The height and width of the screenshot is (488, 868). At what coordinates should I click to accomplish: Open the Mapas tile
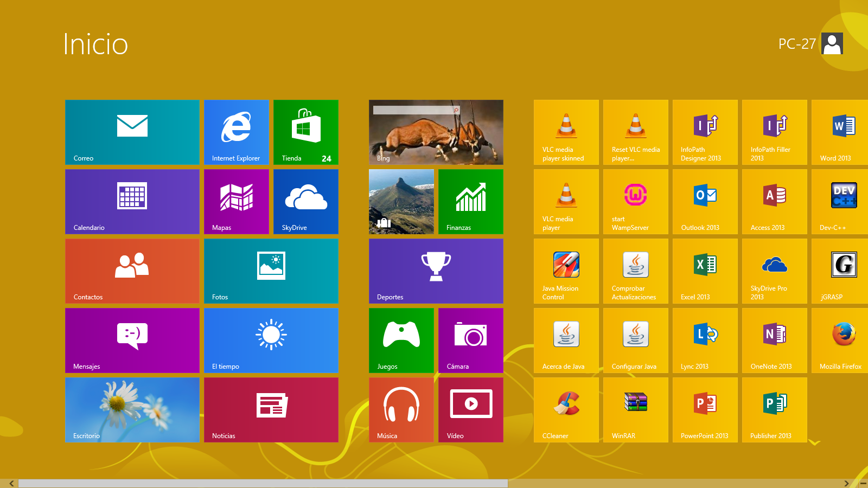(x=237, y=202)
